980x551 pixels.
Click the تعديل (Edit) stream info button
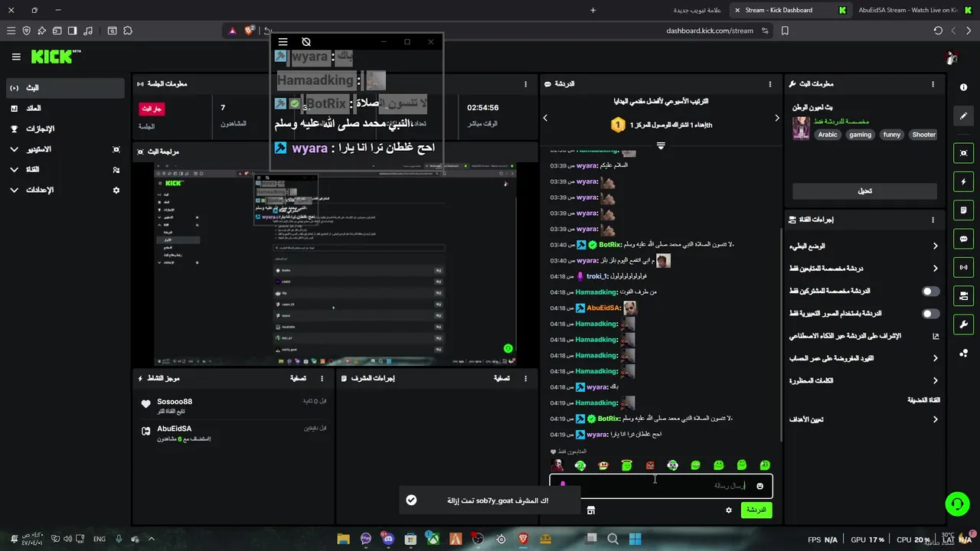(864, 191)
